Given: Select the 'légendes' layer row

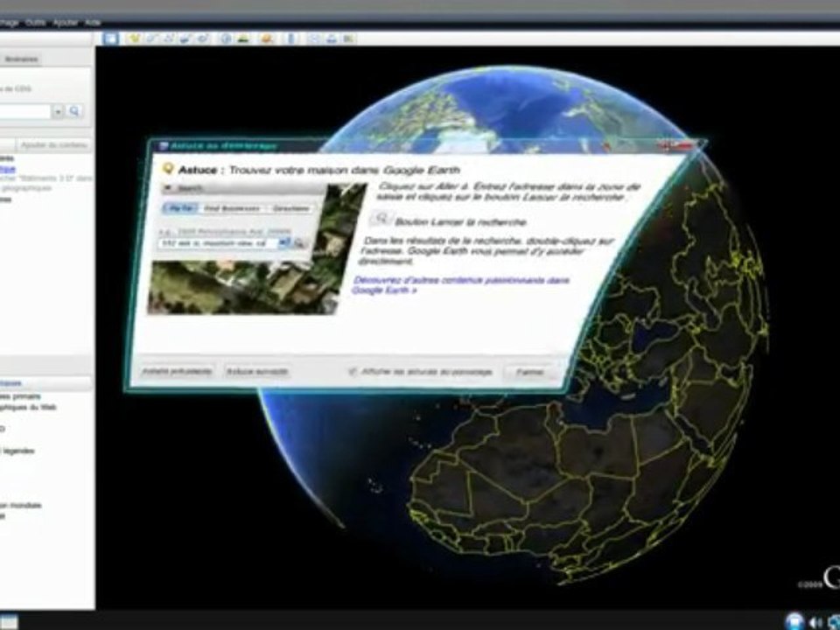Looking at the screenshot, I should 17,451.
